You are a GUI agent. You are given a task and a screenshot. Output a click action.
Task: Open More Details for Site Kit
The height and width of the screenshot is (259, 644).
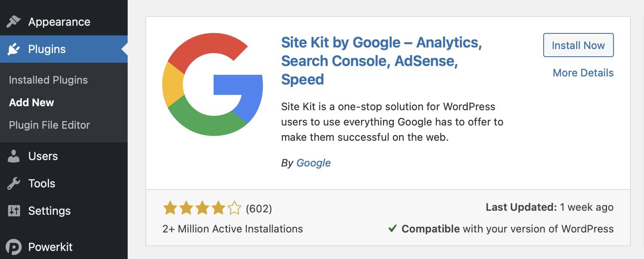583,73
